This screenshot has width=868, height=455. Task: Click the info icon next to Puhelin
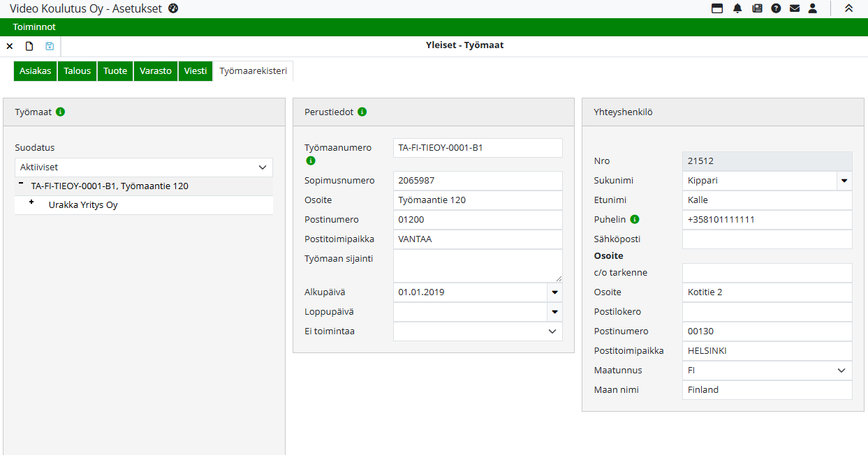635,219
